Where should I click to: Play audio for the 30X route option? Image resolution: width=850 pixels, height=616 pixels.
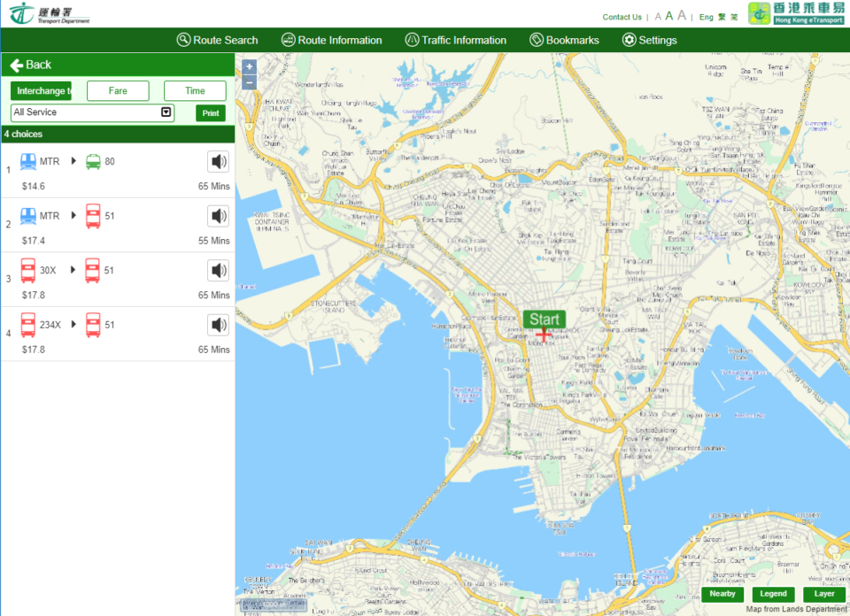[x=218, y=270]
